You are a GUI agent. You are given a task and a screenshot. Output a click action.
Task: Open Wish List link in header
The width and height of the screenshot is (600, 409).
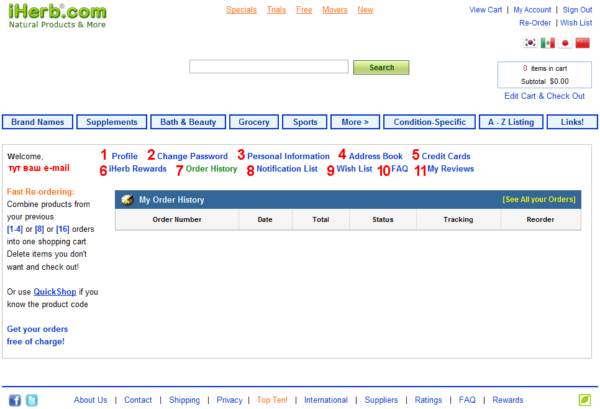(576, 23)
